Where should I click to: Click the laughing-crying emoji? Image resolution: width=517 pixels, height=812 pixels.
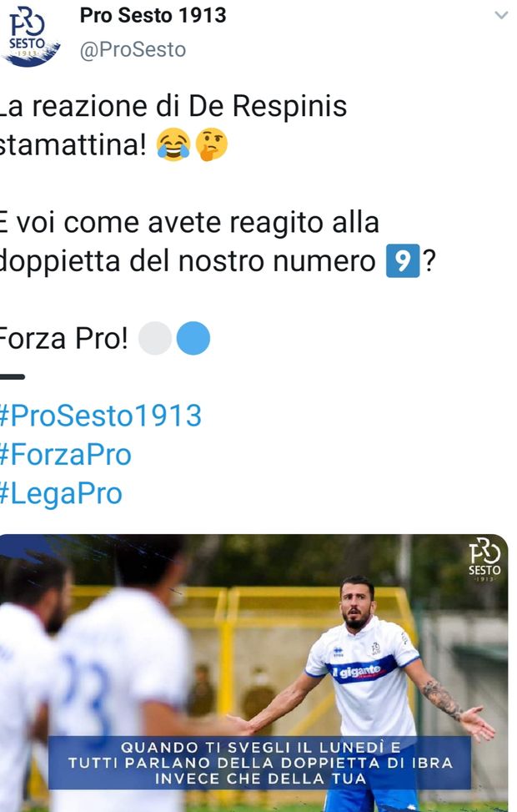pyautogui.click(x=173, y=144)
